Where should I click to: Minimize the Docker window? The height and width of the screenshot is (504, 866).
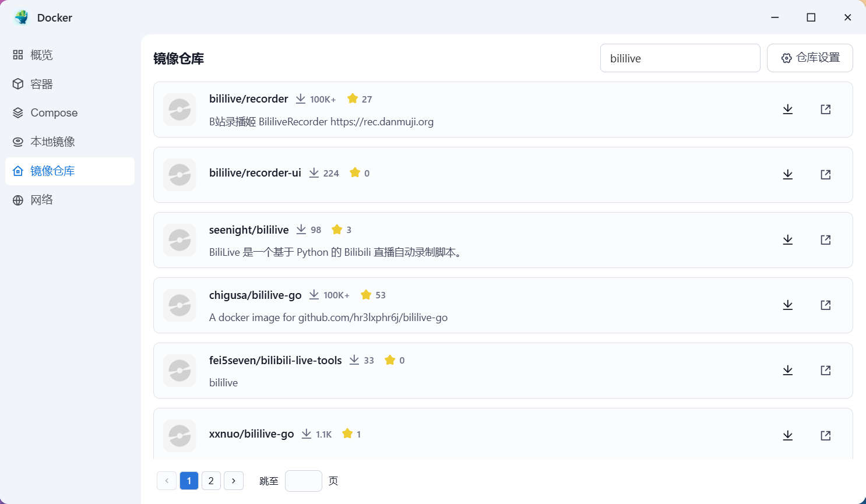tap(775, 17)
